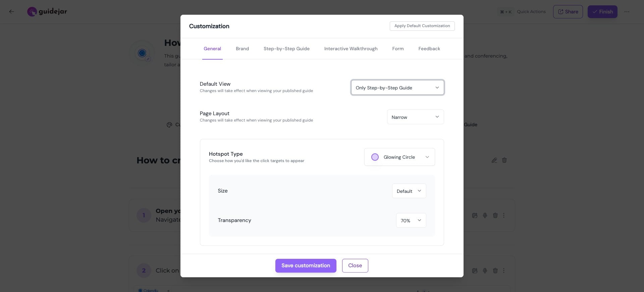Switch to the Brand tab

tap(242, 49)
